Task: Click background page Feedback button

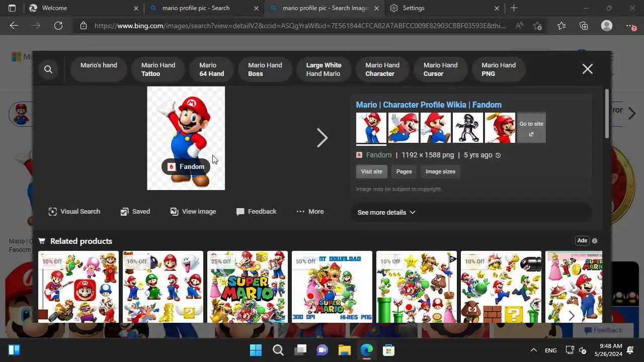Action: coord(603,330)
